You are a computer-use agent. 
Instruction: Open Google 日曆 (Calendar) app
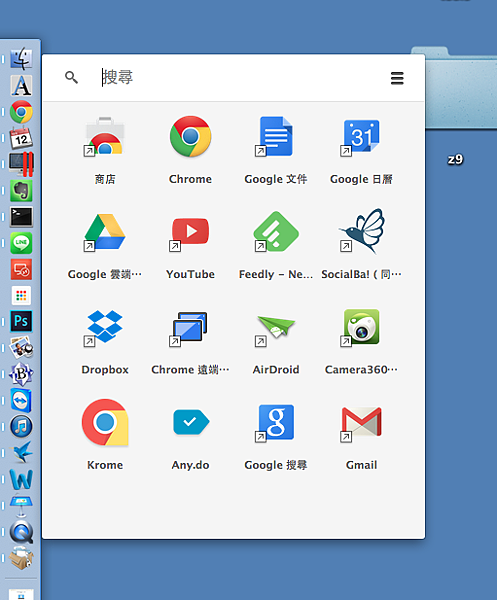point(361,137)
